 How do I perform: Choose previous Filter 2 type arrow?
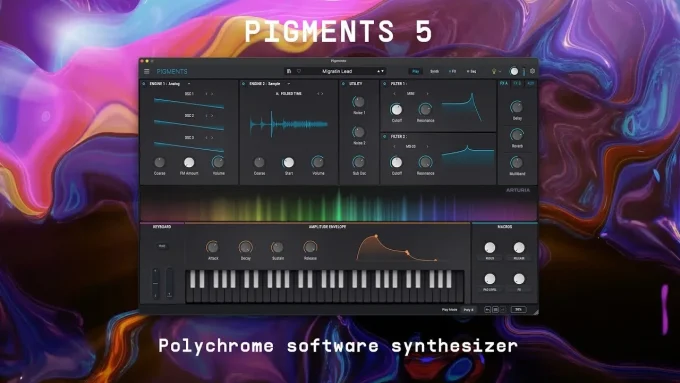click(x=394, y=147)
